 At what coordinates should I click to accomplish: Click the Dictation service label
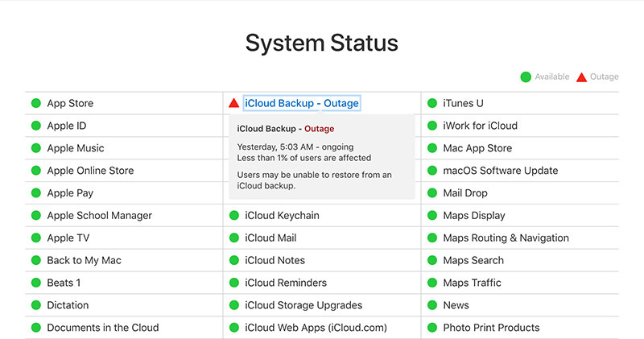pyautogui.click(x=68, y=305)
